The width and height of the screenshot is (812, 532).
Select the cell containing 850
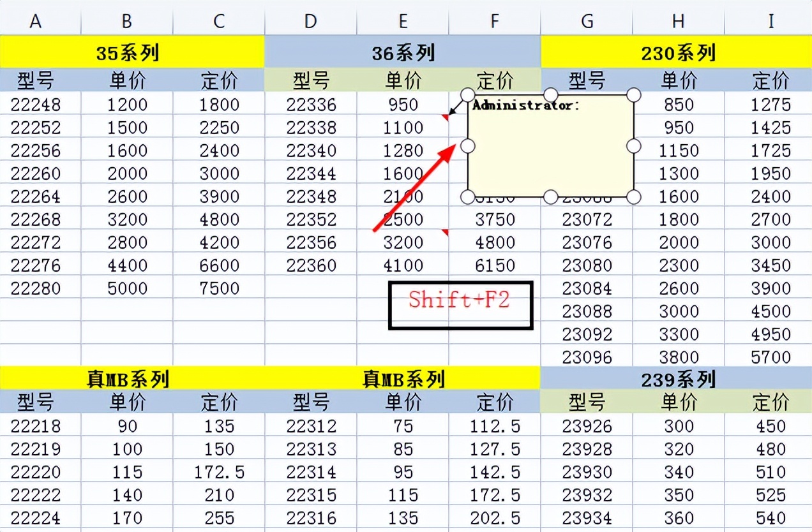click(x=679, y=104)
